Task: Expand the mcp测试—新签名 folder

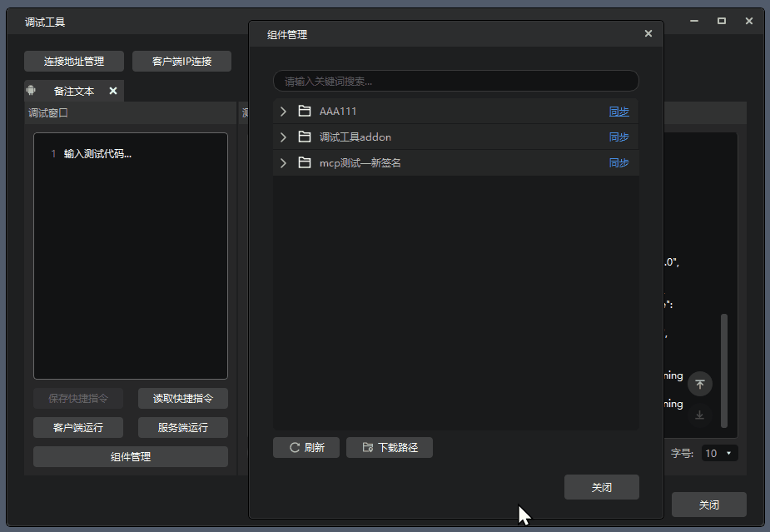Action: 283,163
